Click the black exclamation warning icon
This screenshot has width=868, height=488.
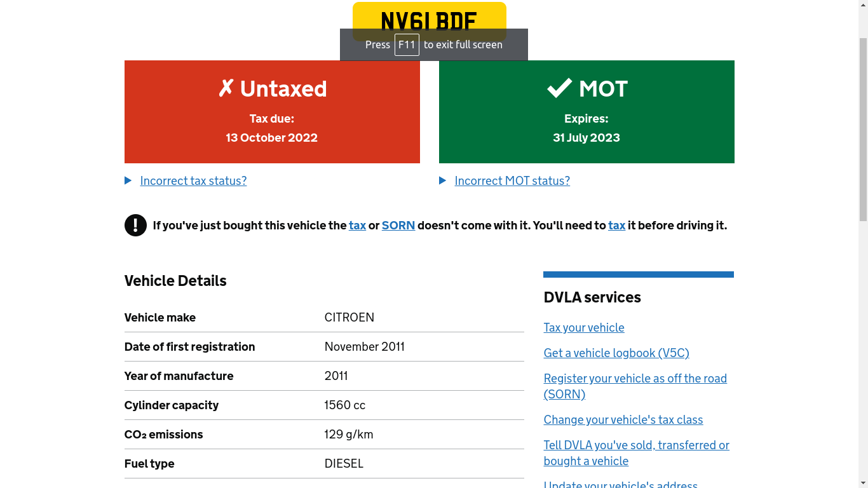(x=135, y=225)
